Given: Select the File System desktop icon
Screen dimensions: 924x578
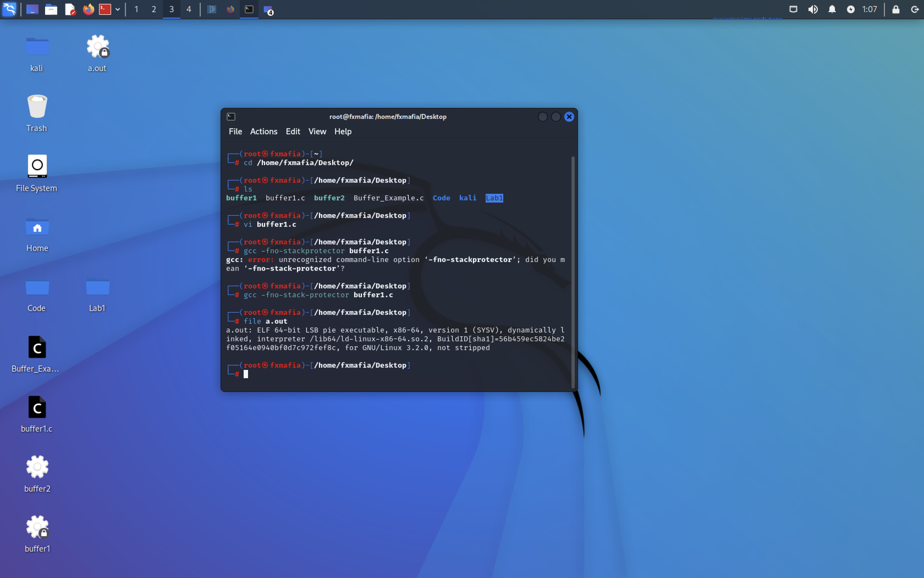Looking at the screenshot, I should pyautogui.click(x=37, y=173).
